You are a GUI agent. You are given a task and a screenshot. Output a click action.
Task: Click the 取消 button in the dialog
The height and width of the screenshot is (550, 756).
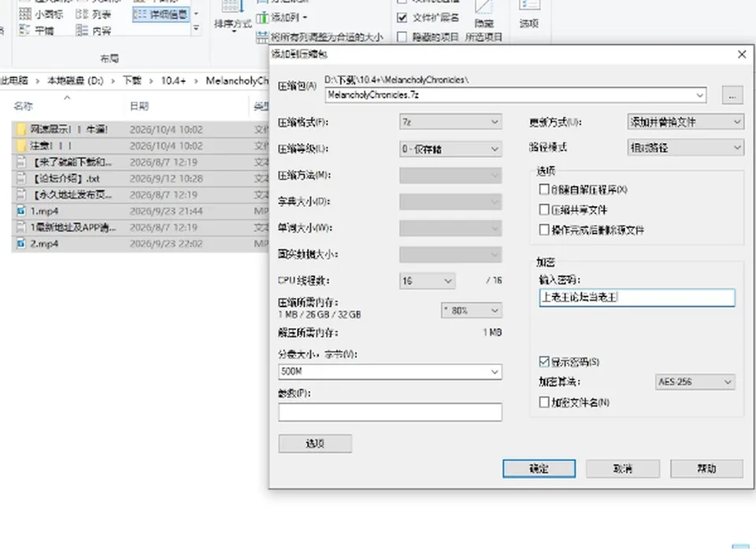coord(622,468)
